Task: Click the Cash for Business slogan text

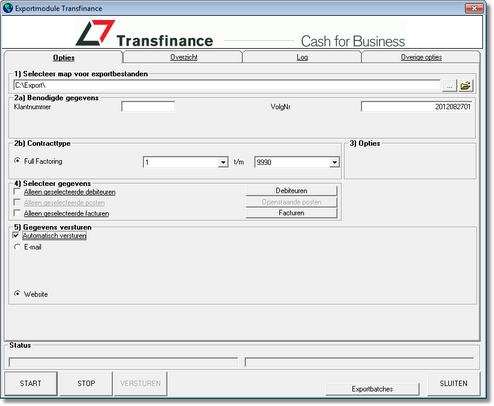Action: pyautogui.click(x=353, y=41)
